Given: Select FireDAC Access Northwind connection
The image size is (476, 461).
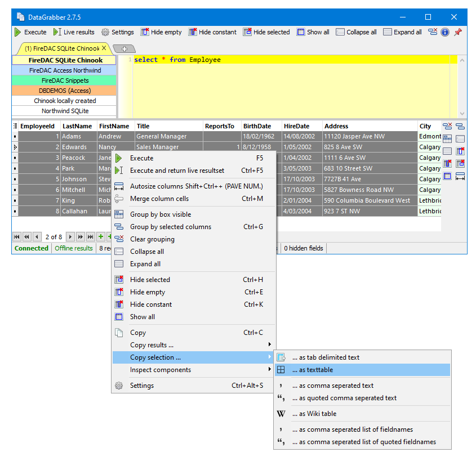Looking at the screenshot, I should click(x=65, y=70).
